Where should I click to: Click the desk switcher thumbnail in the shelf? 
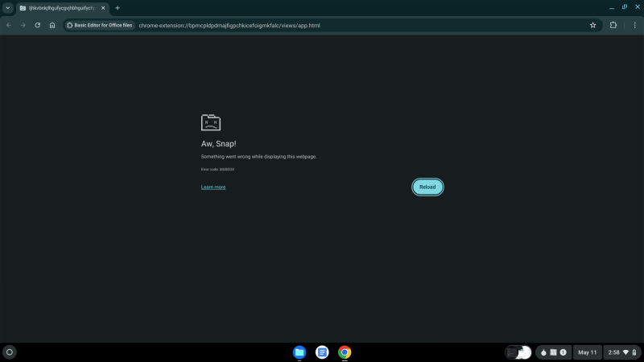518,352
